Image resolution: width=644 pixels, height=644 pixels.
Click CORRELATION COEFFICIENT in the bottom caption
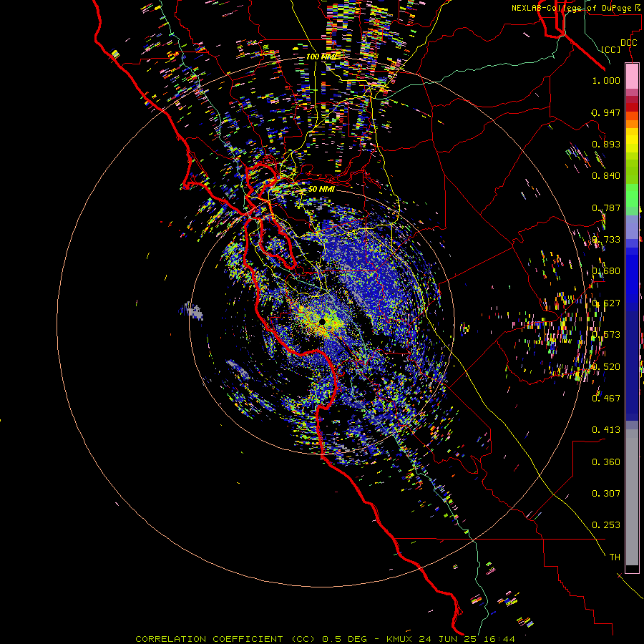point(210,639)
